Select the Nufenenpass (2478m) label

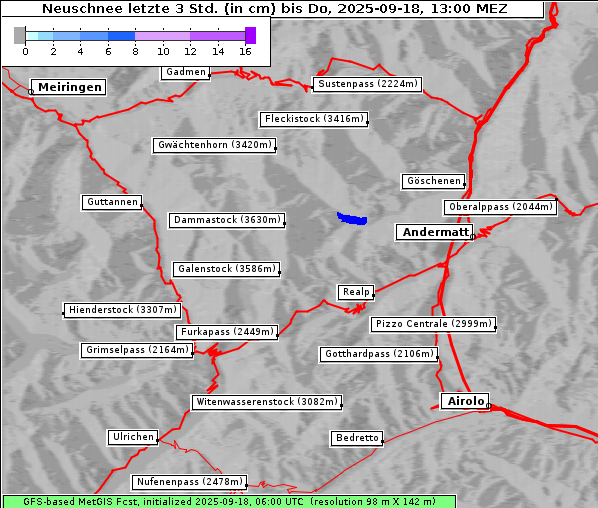tap(190, 482)
